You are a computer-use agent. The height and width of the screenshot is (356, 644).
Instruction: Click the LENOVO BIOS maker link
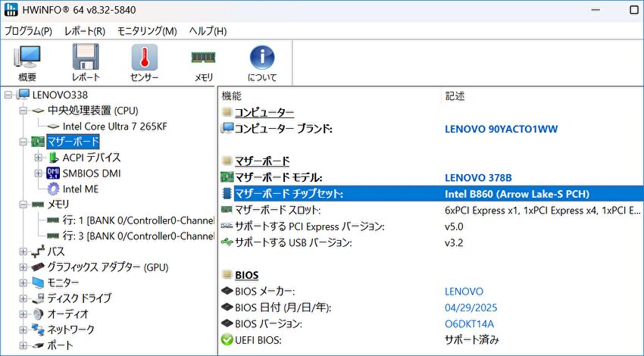click(464, 291)
